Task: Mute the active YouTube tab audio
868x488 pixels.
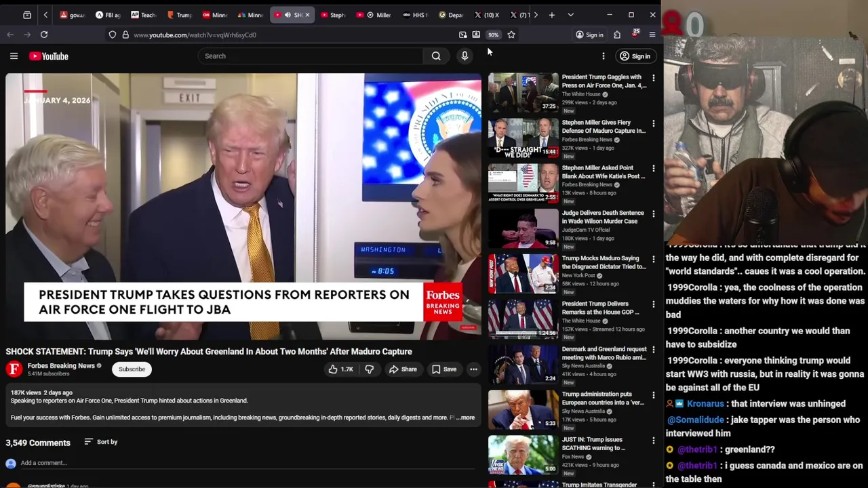Action: [x=288, y=15]
